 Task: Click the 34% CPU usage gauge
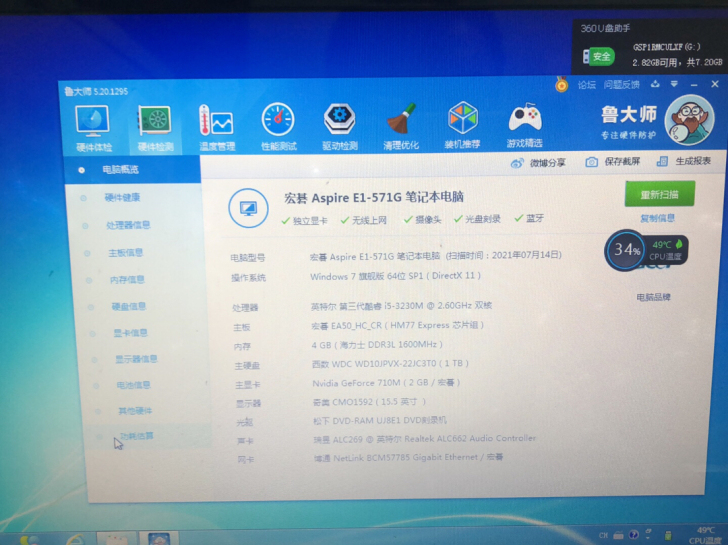pyautogui.click(x=626, y=250)
